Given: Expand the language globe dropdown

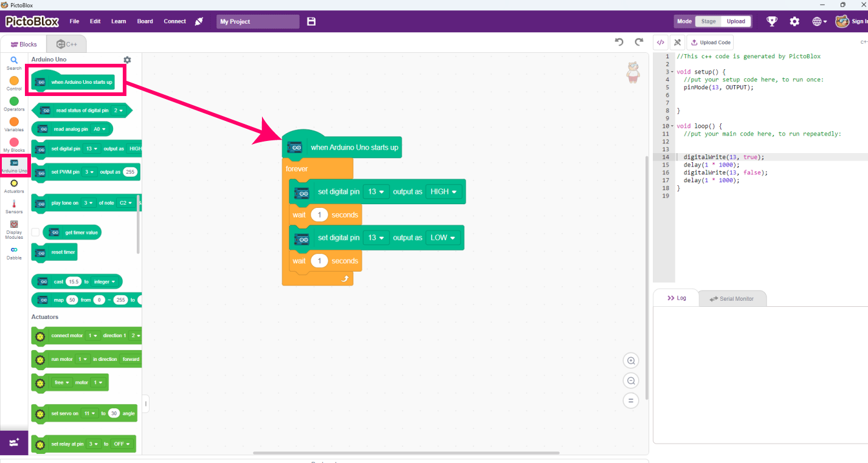Looking at the screenshot, I should pyautogui.click(x=819, y=21).
